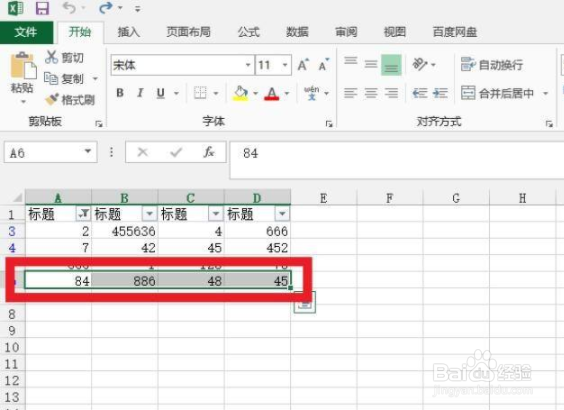Viewport: 564px width, 410px height.
Task: Open the column B 标题 filter dropdown
Action: point(149,214)
